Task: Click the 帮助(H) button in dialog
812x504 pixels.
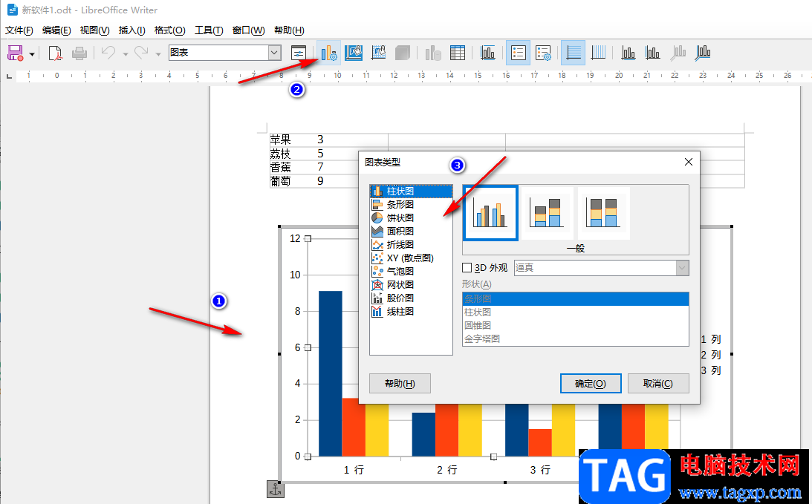Action: click(400, 384)
